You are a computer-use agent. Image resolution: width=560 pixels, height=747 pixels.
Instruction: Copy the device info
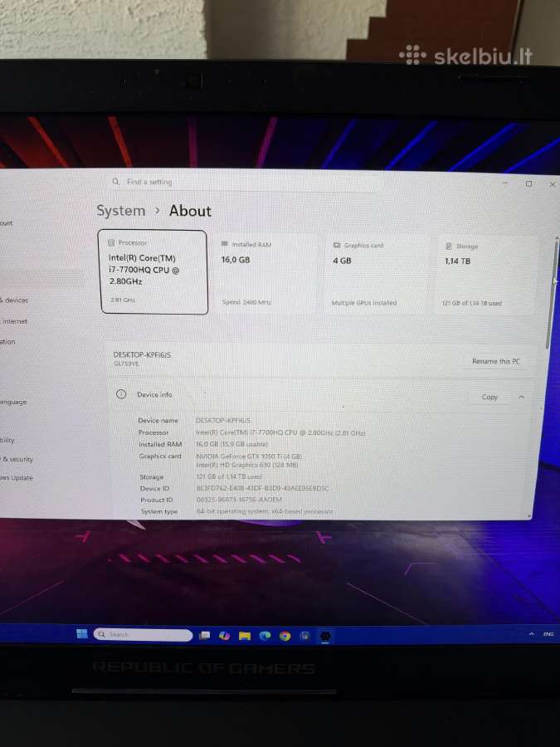tap(489, 397)
